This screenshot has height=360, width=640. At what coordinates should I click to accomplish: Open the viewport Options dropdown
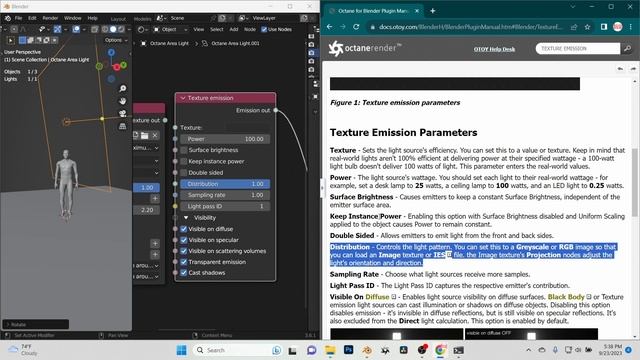pyautogui.click(x=116, y=40)
